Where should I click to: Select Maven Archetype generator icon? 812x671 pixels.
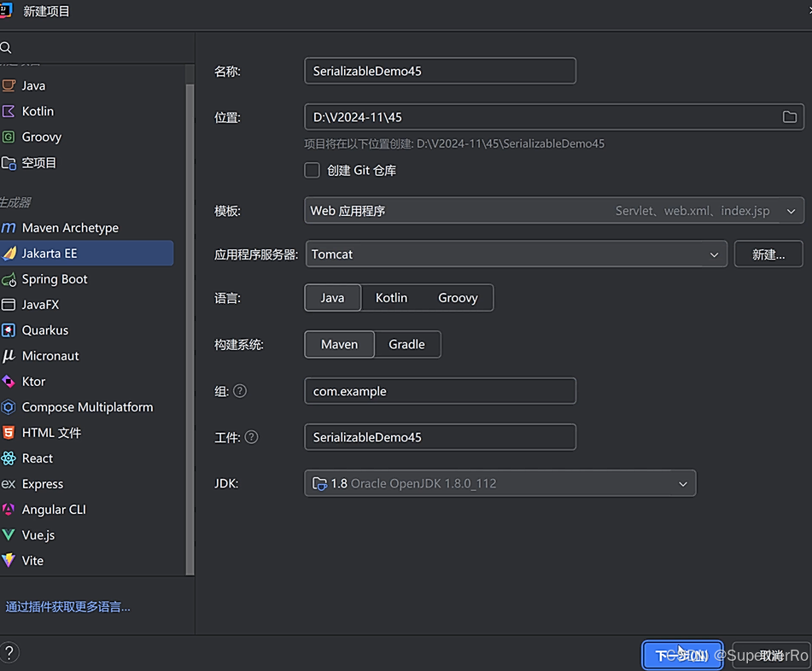pos(9,227)
